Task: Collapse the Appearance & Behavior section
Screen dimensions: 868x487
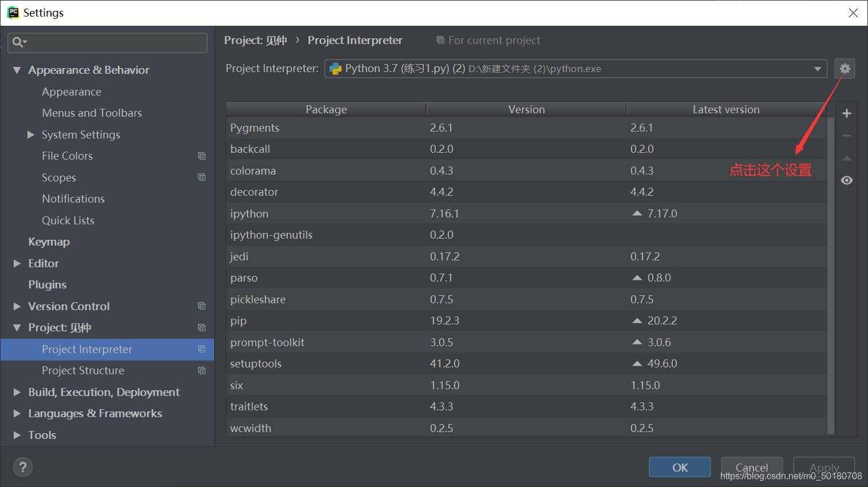Action: [x=17, y=70]
